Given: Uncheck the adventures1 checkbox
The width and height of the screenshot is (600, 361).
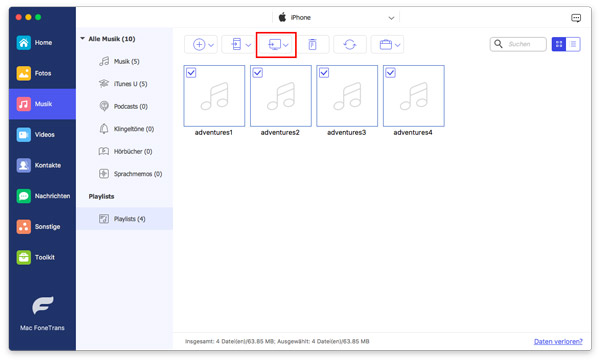Looking at the screenshot, I should [x=191, y=73].
